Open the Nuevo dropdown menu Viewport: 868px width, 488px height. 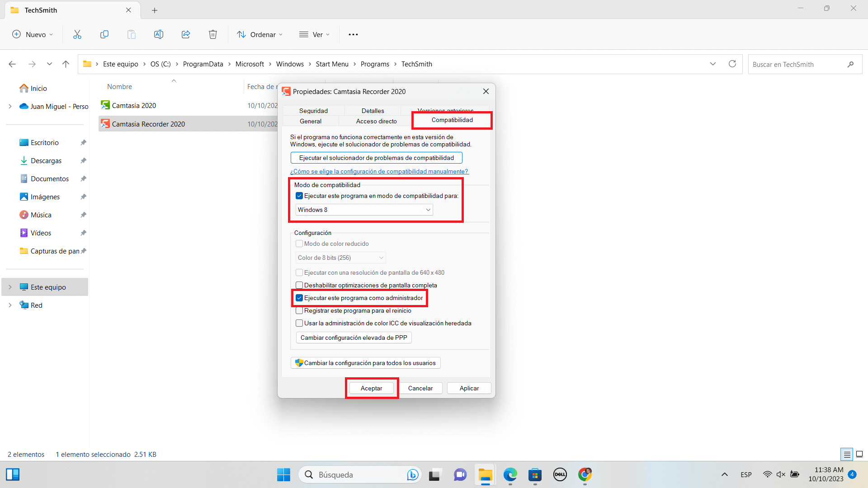pyautogui.click(x=33, y=34)
